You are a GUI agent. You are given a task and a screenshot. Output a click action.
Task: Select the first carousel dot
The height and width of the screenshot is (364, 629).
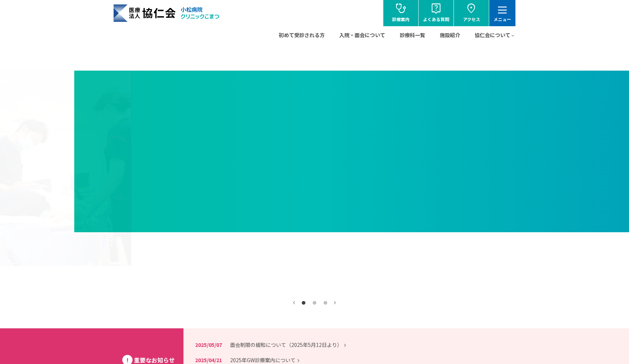304,302
